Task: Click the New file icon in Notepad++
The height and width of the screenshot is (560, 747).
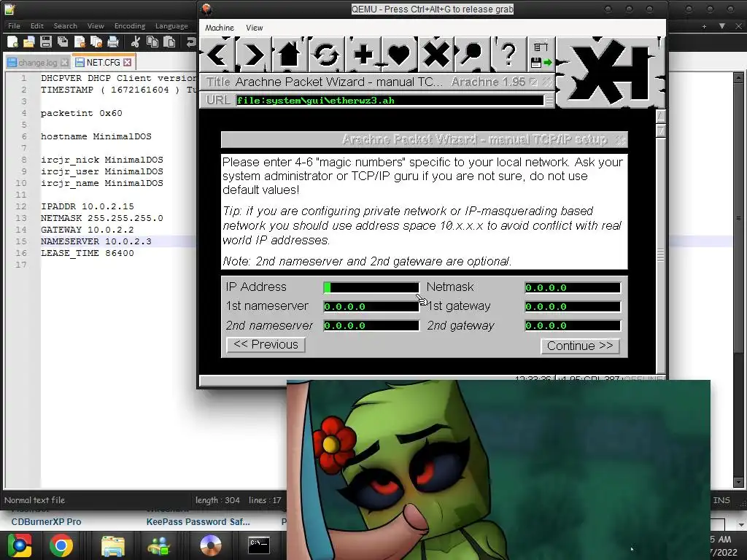Action: pyautogui.click(x=13, y=42)
